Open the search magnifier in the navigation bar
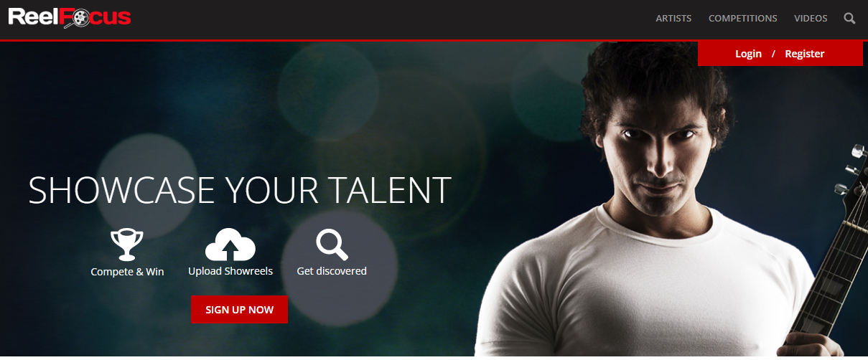This screenshot has width=868, height=360. [849, 19]
